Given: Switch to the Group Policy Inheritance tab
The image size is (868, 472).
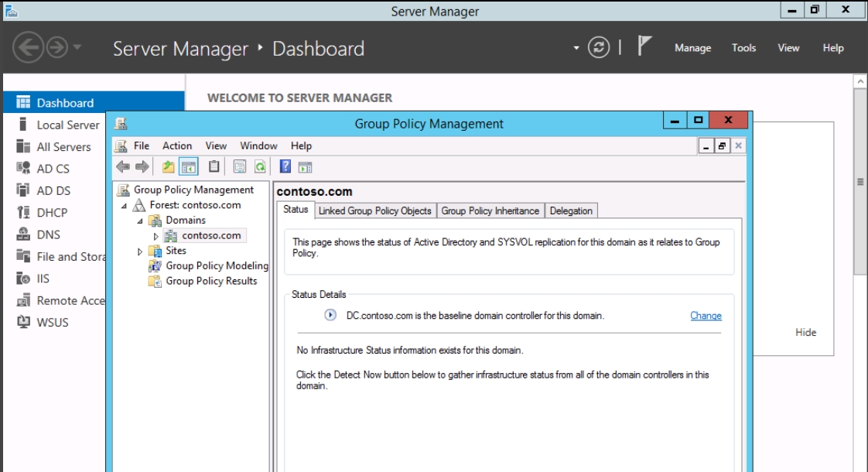Looking at the screenshot, I should pos(490,210).
